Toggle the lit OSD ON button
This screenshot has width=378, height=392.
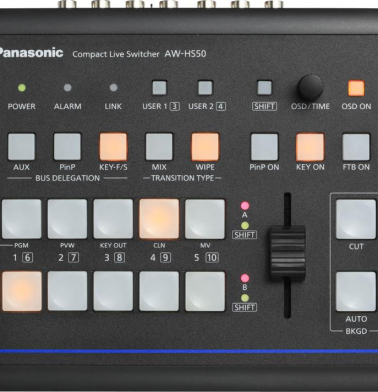[356, 88]
